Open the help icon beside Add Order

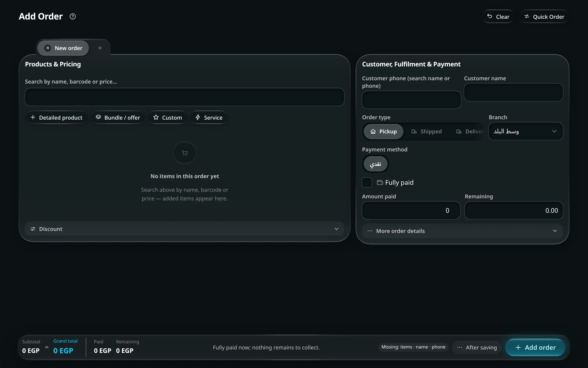tap(73, 17)
